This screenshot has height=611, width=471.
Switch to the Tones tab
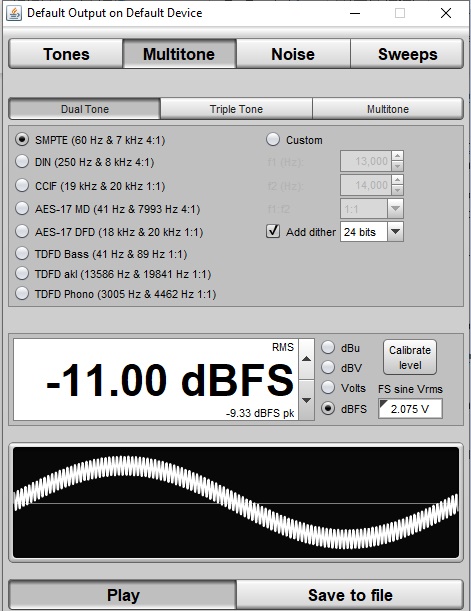pyautogui.click(x=66, y=54)
